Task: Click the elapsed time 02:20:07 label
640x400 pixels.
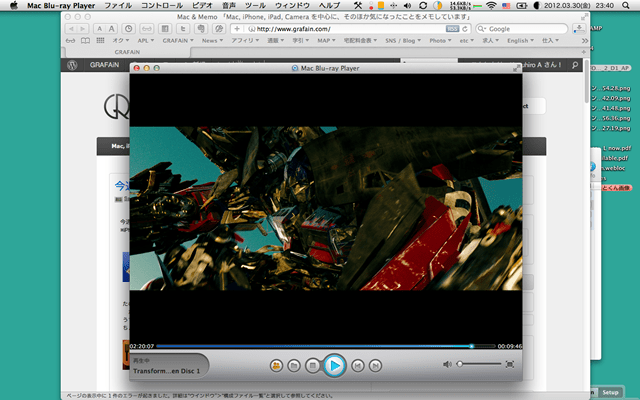Action: [142, 346]
